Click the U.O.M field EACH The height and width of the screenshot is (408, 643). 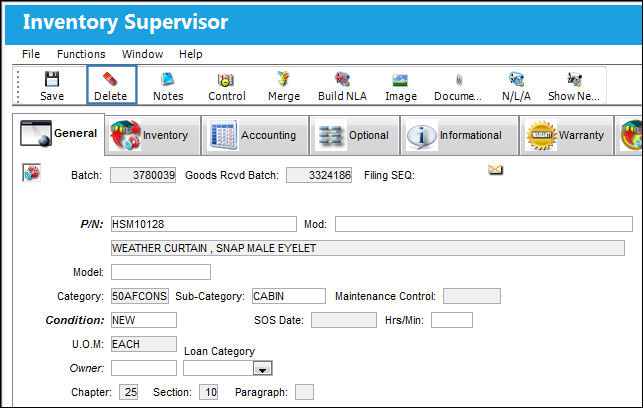[144, 344]
